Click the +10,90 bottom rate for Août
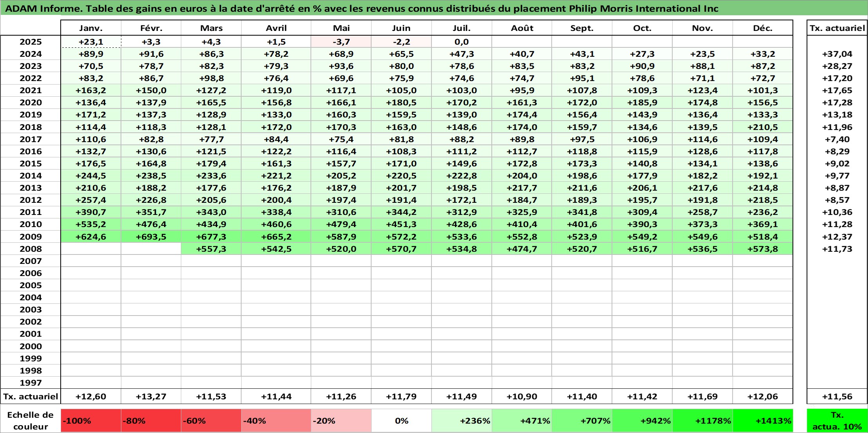Image resolution: width=868 pixels, height=433 pixels. pos(522,396)
